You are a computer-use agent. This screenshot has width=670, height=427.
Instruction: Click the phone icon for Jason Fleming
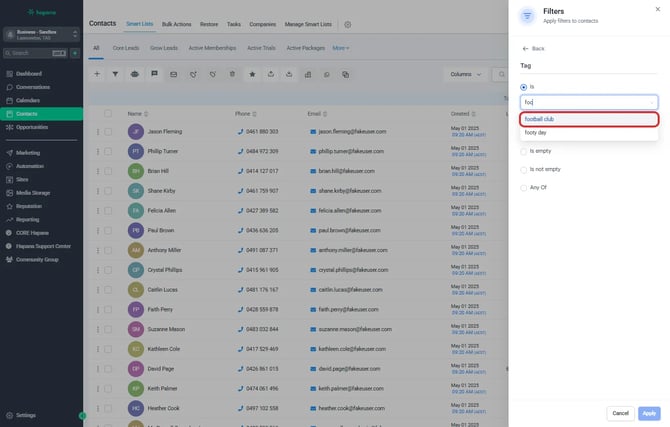(x=241, y=132)
